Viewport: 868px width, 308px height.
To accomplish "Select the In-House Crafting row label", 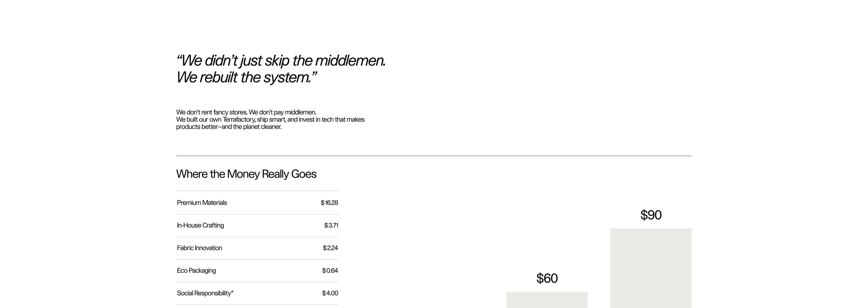I will click(200, 225).
